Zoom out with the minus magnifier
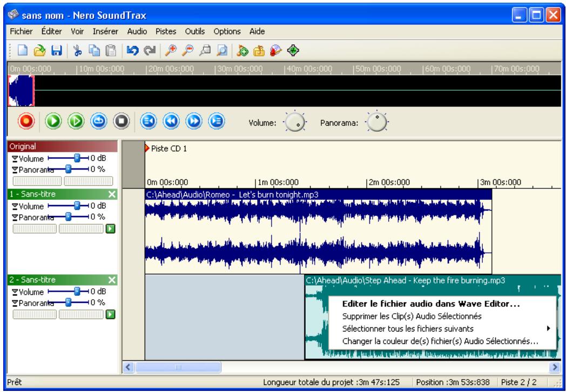The image size is (566, 392). [x=187, y=51]
